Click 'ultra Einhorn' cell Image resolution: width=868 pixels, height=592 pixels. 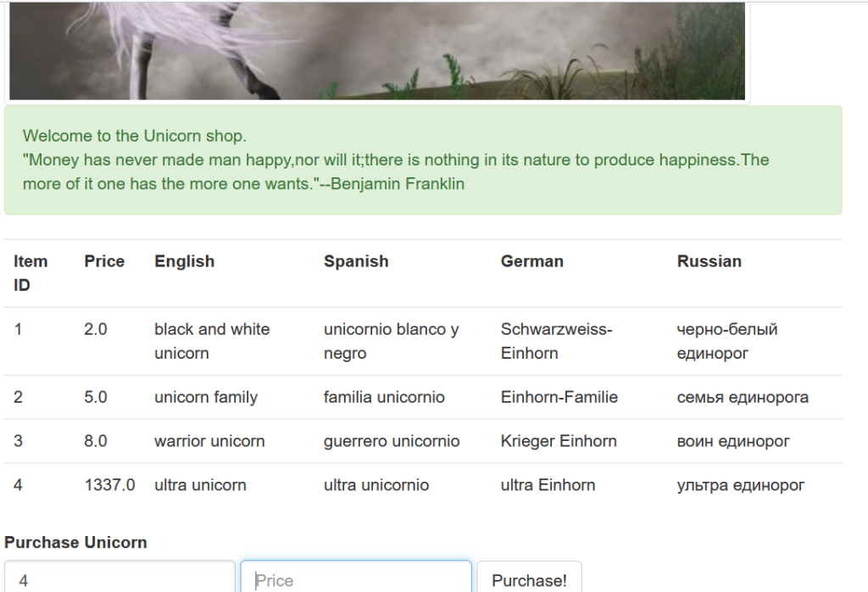[548, 485]
